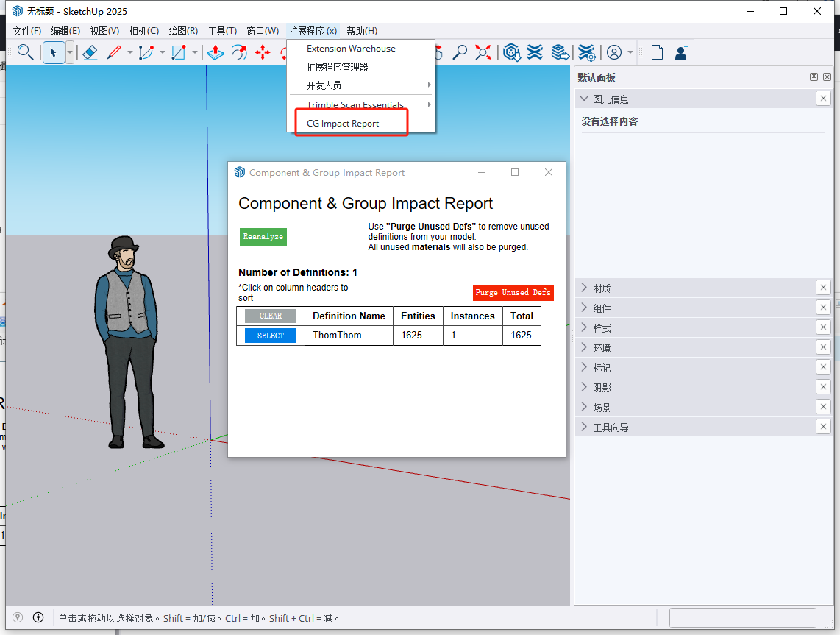The image size is (840, 635).
Task: Select the Arc drawing tool
Action: click(x=146, y=52)
